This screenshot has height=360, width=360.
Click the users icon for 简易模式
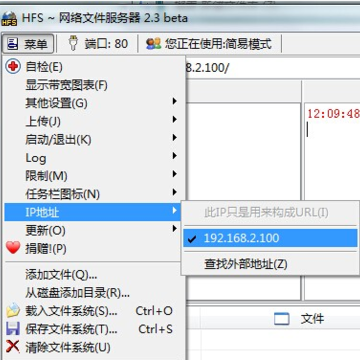(154, 44)
